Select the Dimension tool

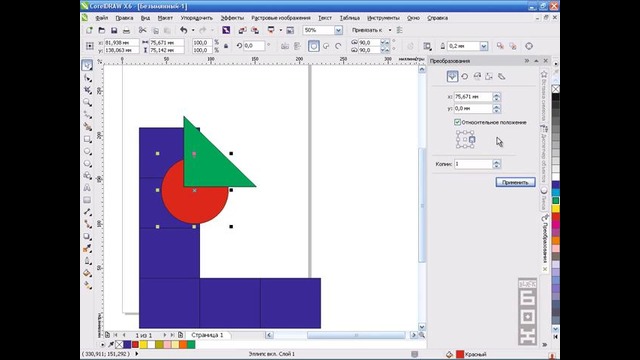click(87, 212)
